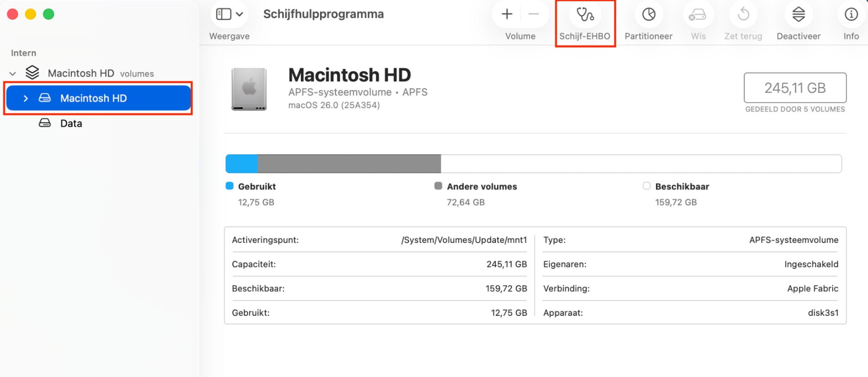Click the Partitioneer toolbar label
Image resolution: width=868 pixels, height=377 pixels.
(648, 36)
